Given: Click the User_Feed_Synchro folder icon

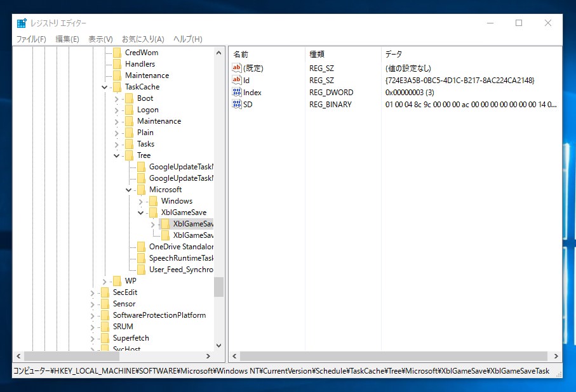Looking at the screenshot, I should pos(142,270).
